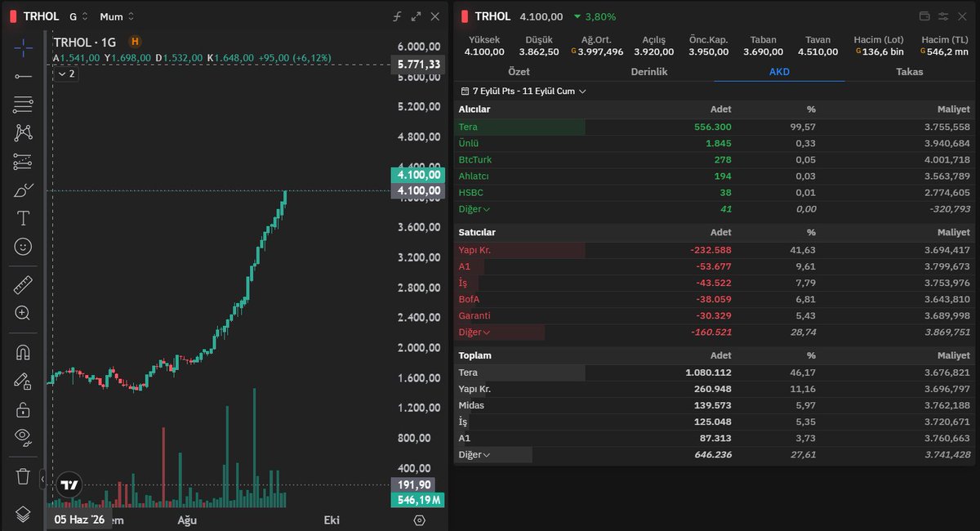The image size is (980, 531).
Task: Toggle magnet mode for drawings
Action: pos(23,353)
